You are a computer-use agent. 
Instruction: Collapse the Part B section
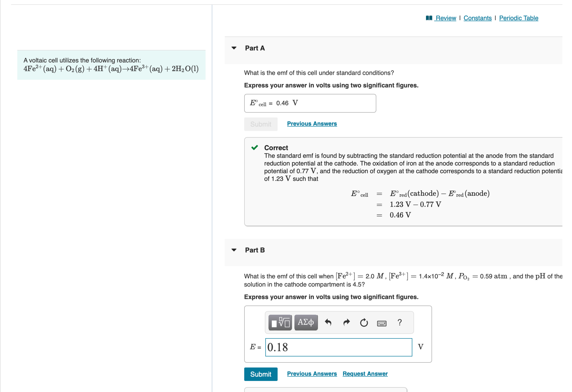(234, 250)
